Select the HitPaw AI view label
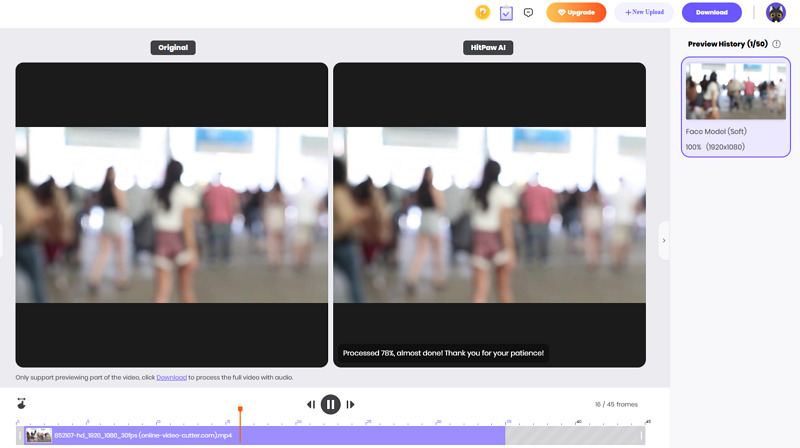This screenshot has height=448, width=800. point(489,47)
